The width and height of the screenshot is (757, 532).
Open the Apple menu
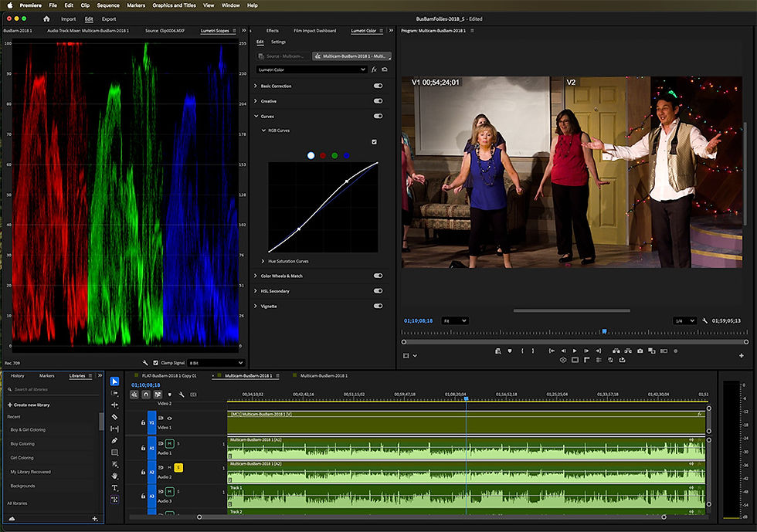9,5
